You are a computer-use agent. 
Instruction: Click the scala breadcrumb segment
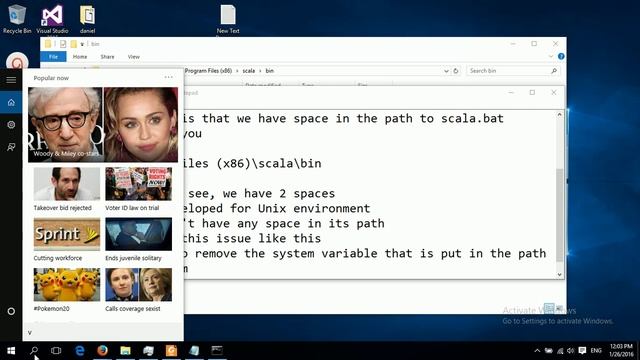[x=249, y=71]
